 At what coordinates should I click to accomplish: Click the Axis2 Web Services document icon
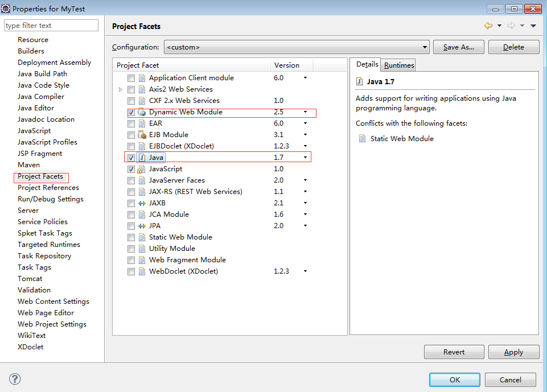142,89
